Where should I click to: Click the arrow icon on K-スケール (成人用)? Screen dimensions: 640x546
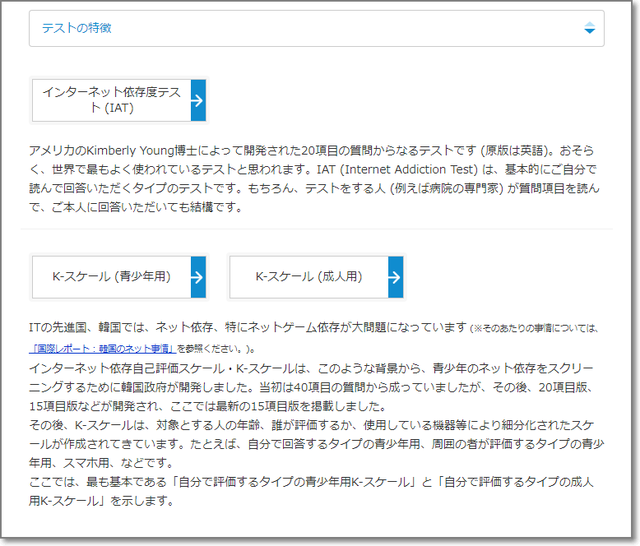(x=396, y=277)
